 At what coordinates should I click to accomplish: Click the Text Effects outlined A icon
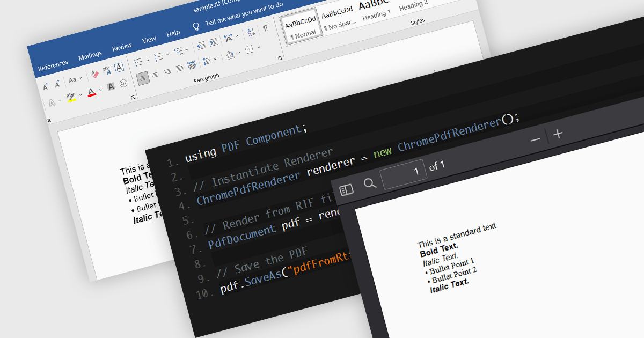[x=52, y=102]
